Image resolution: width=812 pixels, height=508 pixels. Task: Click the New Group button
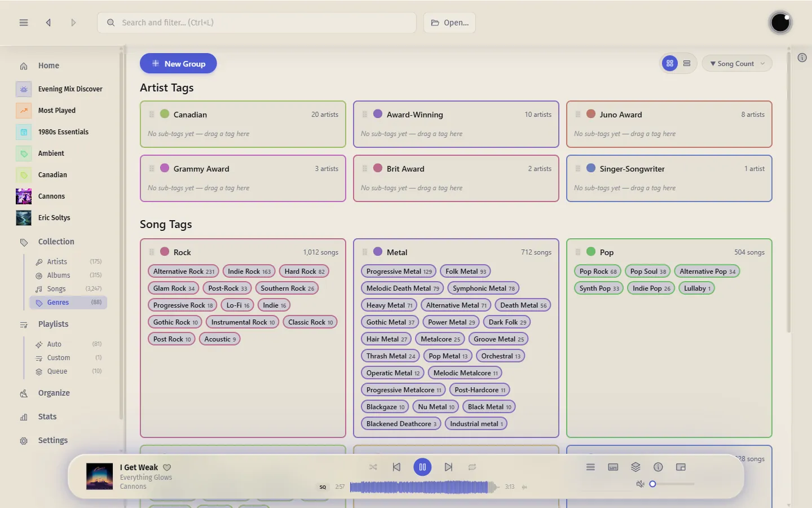click(178, 63)
